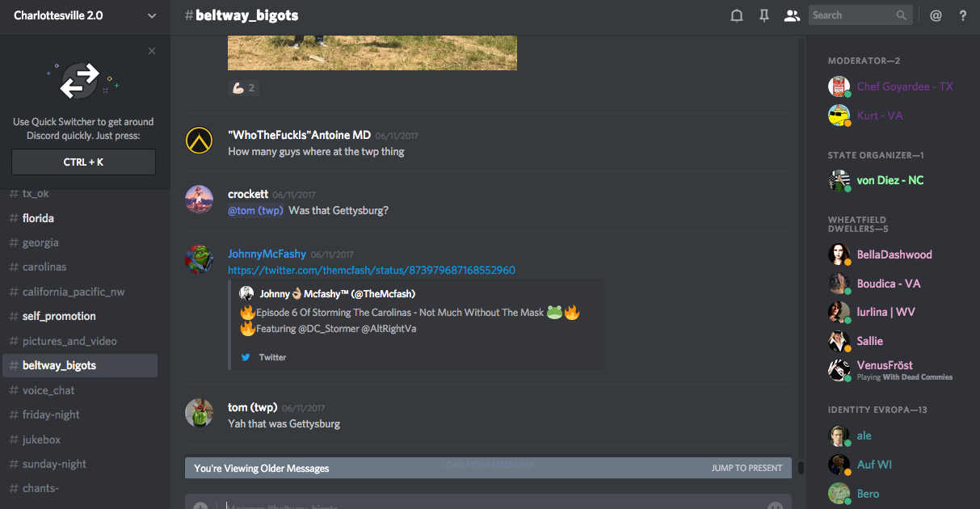Click the help question mark icon
The width and height of the screenshot is (980, 509).
[x=963, y=15]
